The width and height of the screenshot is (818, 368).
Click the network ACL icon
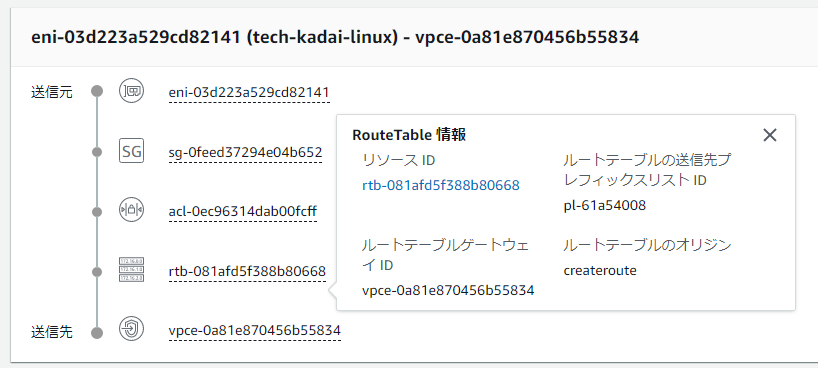pyautogui.click(x=131, y=211)
